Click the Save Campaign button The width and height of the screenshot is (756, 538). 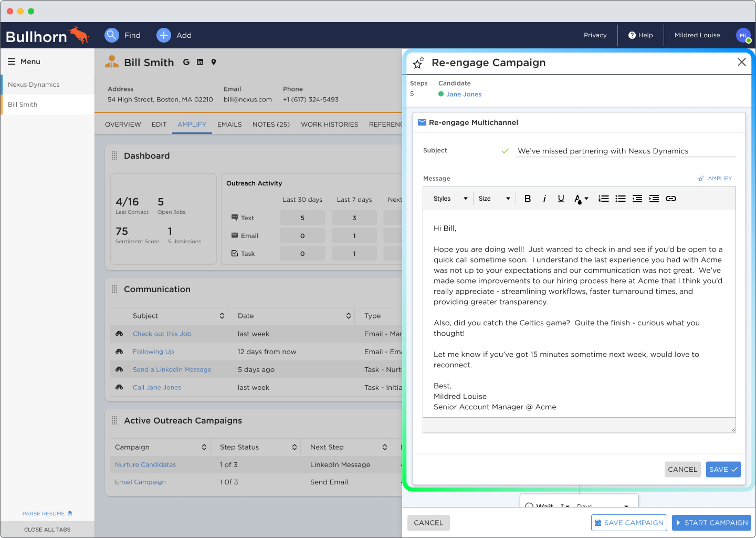click(x=628, y=523)
